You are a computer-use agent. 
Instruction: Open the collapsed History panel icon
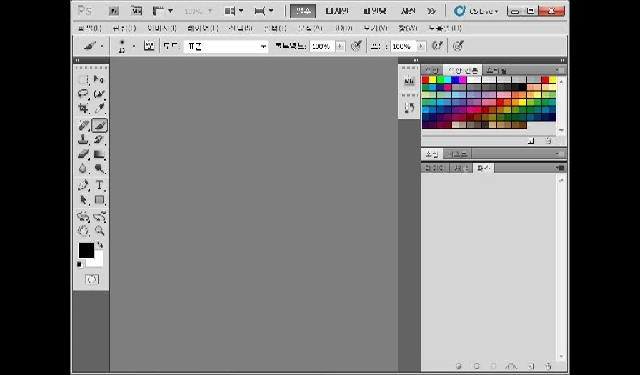coord(409,108)
